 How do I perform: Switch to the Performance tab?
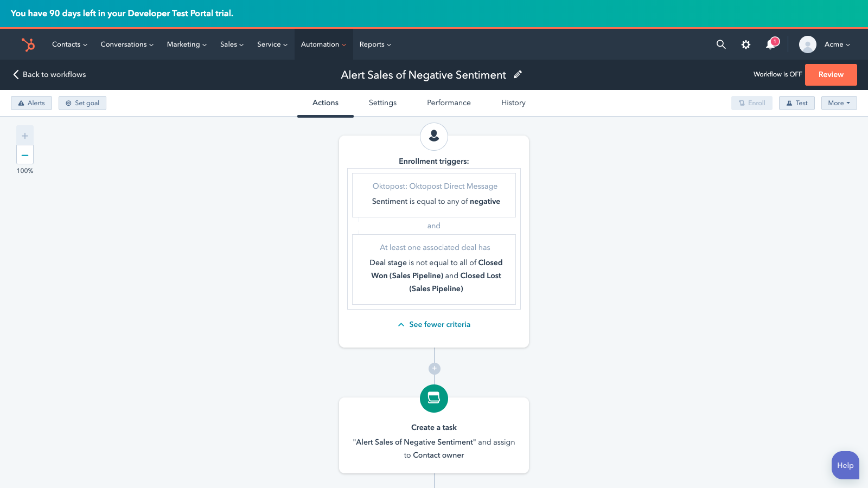pyautogui.click(x=449, y=103)
